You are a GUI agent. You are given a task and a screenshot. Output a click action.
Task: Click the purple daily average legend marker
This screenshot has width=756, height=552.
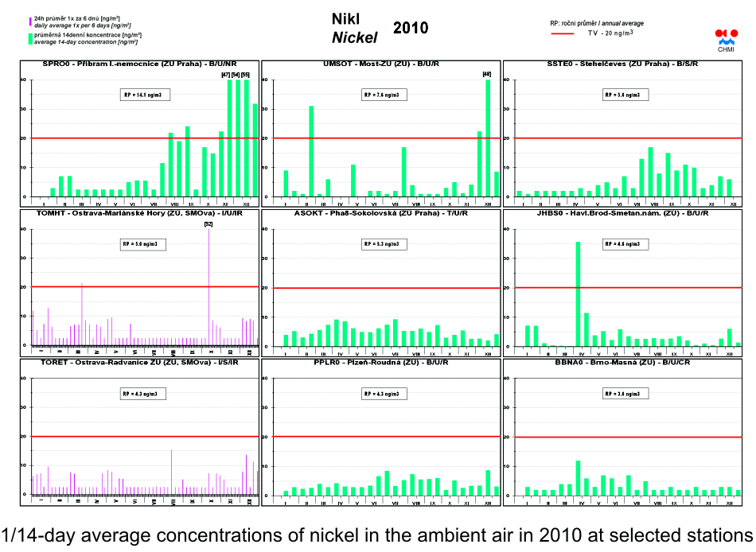(30, 21)
